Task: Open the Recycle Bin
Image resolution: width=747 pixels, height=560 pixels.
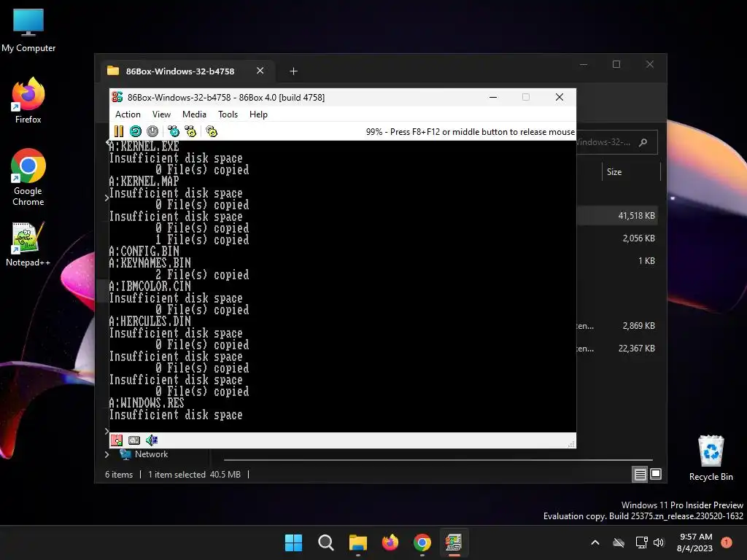Action: (x=711, y=458)
